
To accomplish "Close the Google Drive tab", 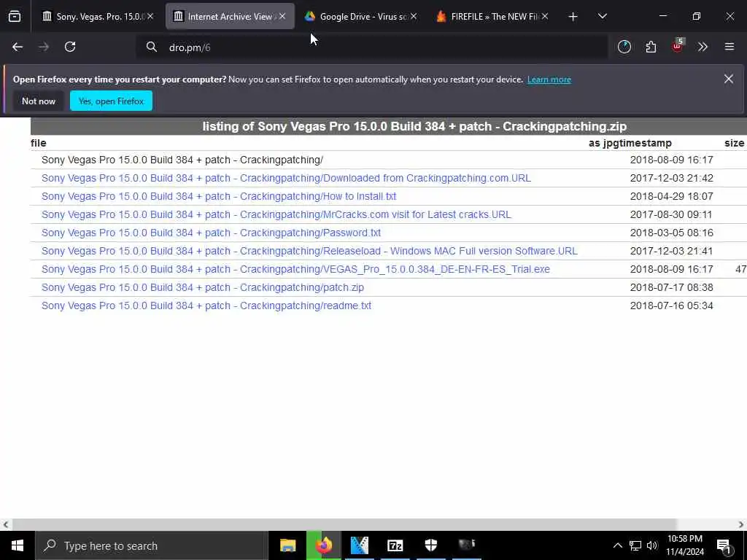I will (x=414, y=17).
